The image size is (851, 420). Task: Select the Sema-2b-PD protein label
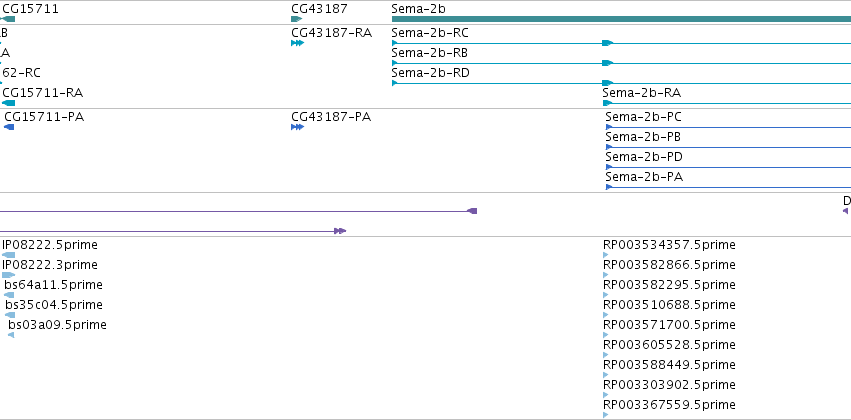[644, 157]
